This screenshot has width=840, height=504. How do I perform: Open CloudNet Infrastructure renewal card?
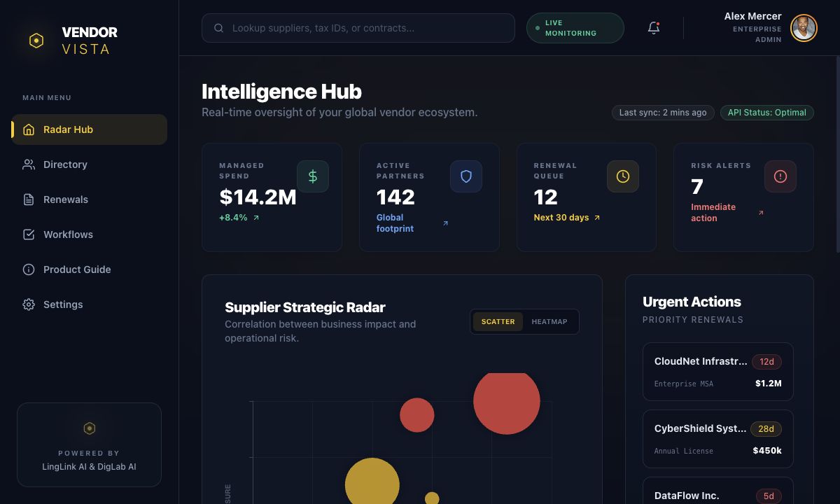click(718, 372)
